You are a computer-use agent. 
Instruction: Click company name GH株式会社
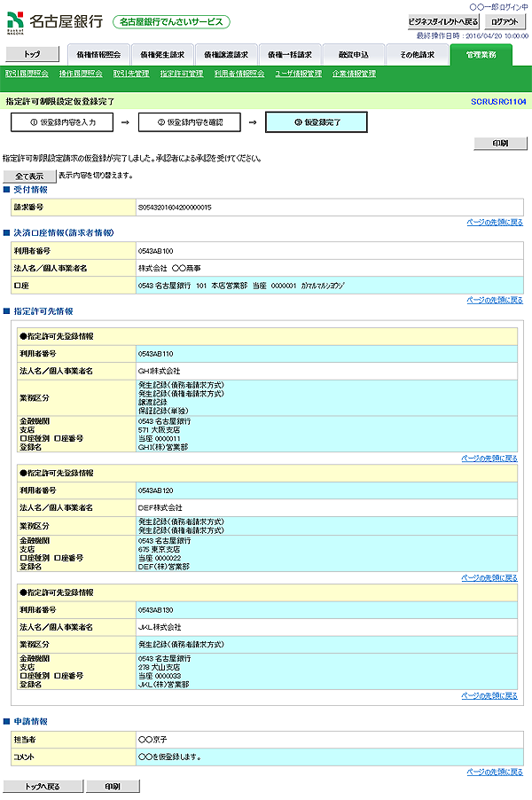coord(159,371)
